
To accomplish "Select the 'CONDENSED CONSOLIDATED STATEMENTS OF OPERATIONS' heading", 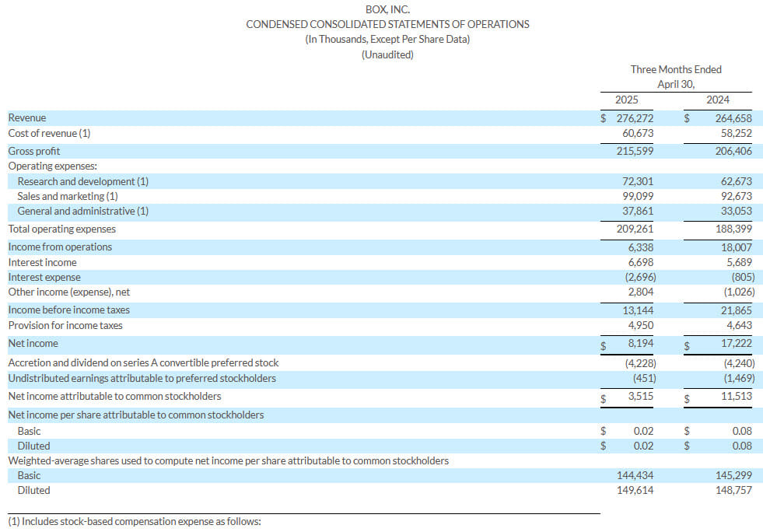I will (387, 24).
